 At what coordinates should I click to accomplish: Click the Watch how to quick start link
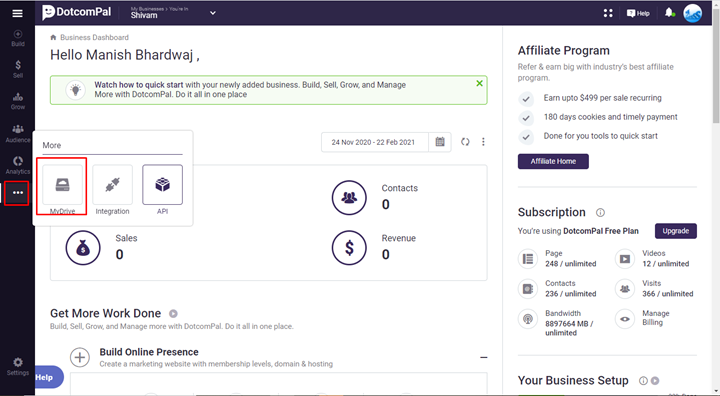[x=139, y=85]
